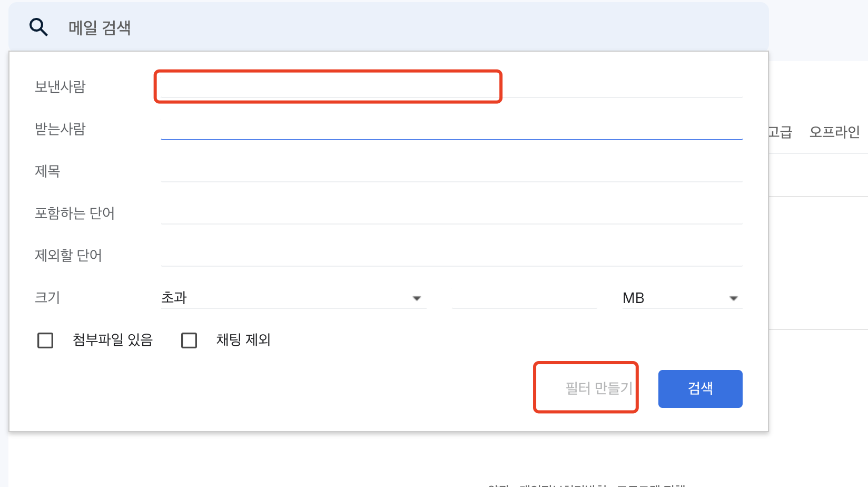
Task: Click the 제외할 단어 input field
Action: (x=451, y=256)
